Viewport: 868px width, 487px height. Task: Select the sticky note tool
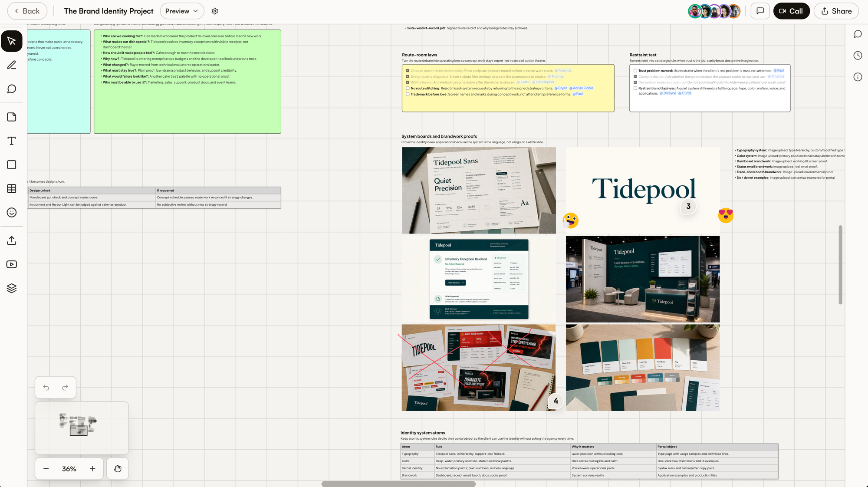[x=12, y=117]
